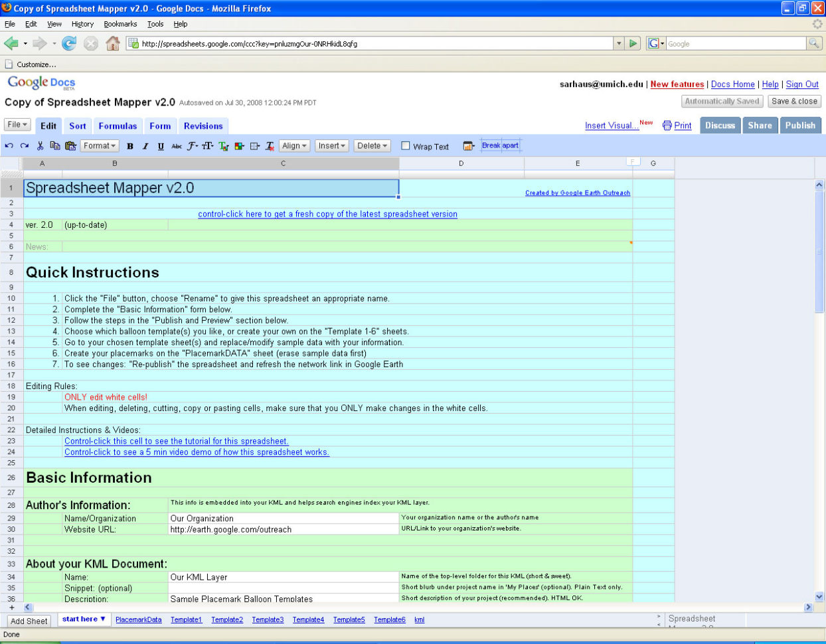Click the browser address bar

click(365, 43)
